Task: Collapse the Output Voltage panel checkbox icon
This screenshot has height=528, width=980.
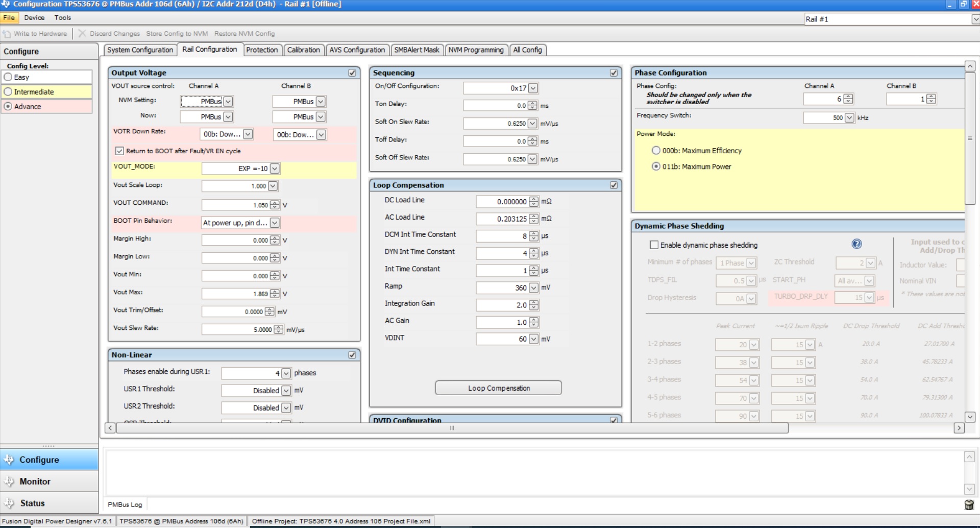Action: click(352, 73)
